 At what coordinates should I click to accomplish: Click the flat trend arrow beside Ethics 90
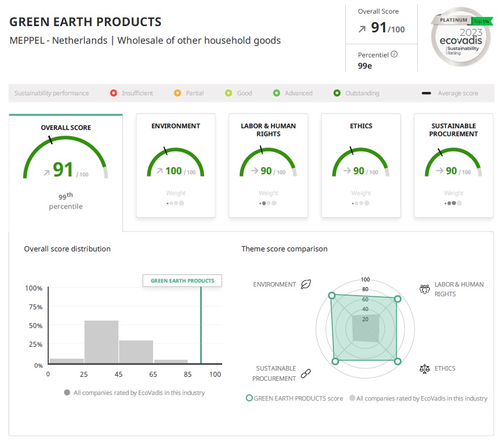(x=347, y=171)
